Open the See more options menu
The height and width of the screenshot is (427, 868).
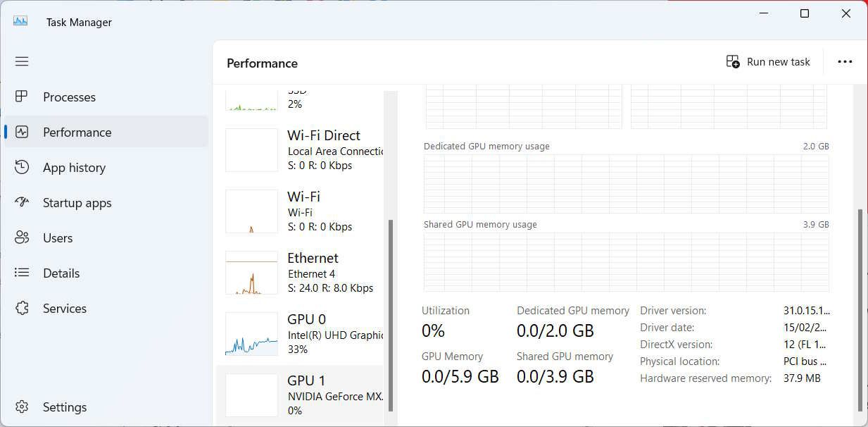point(844,61)
